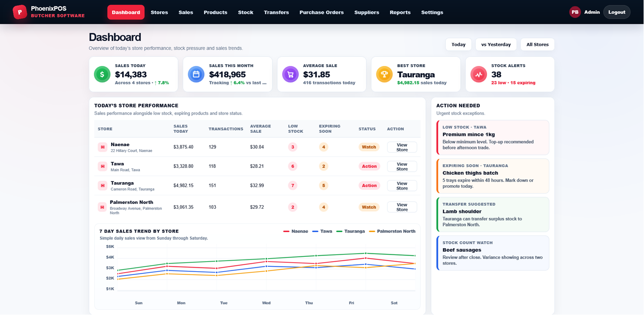The width and height of the screenshot is (644, 315).
Task: Click the red pulse Stock Alerts icon
Action: (478, 74)
